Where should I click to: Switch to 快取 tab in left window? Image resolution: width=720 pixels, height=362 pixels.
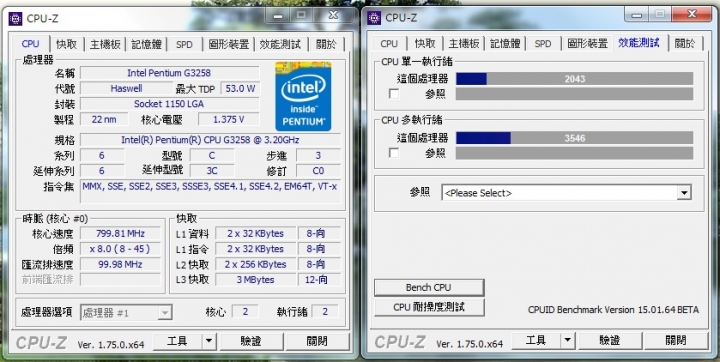pyautogui.click(x=67, y=44)
